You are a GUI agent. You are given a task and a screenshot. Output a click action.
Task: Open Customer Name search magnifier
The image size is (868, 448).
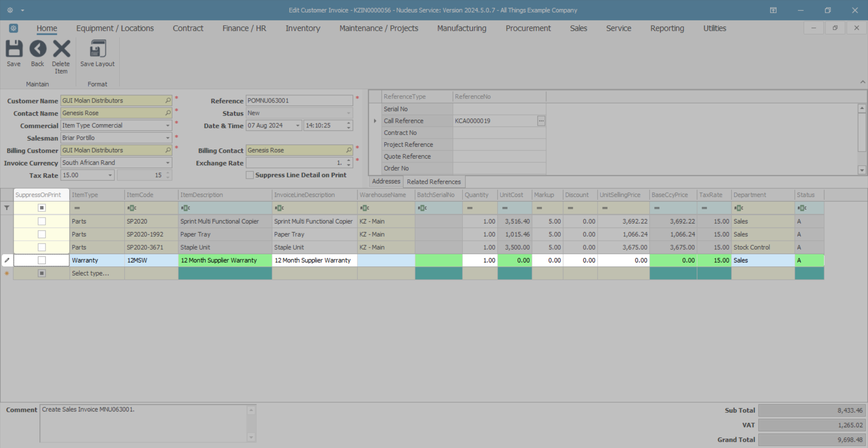(168, 100)
